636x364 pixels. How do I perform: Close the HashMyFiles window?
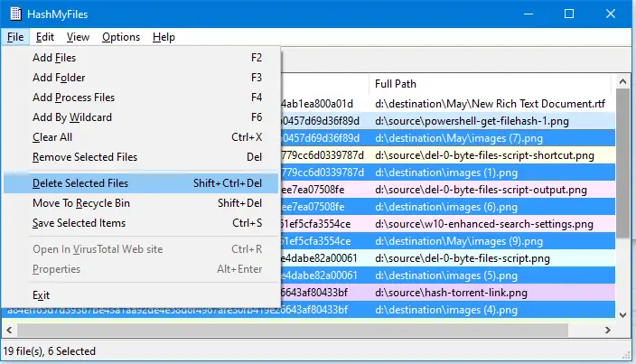tap(611, 14)
